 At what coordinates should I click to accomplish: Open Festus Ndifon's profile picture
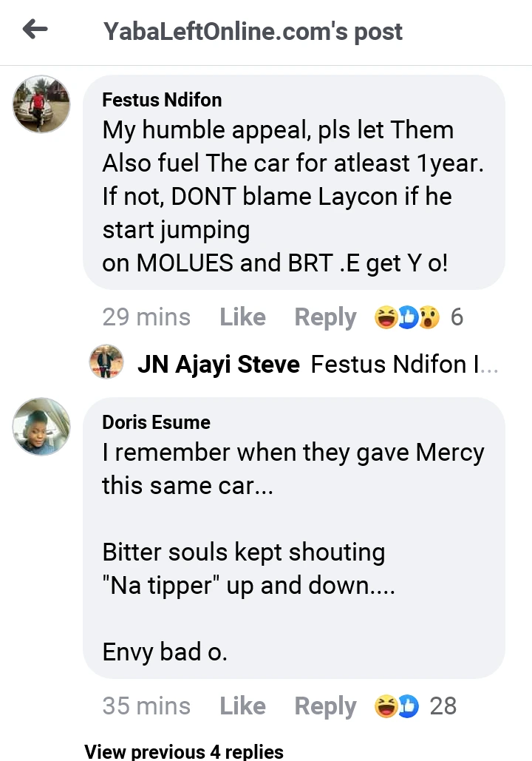[x=41, y=104]
